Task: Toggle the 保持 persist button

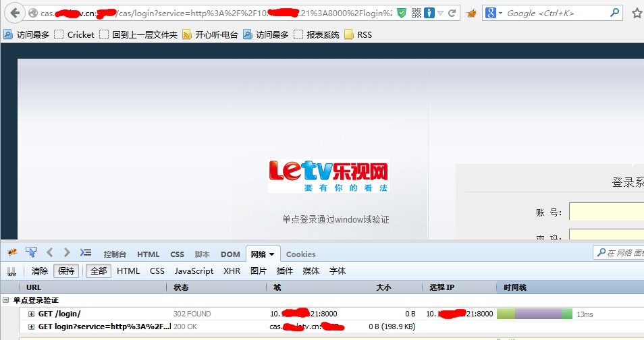Action: (x=66, y=271)
